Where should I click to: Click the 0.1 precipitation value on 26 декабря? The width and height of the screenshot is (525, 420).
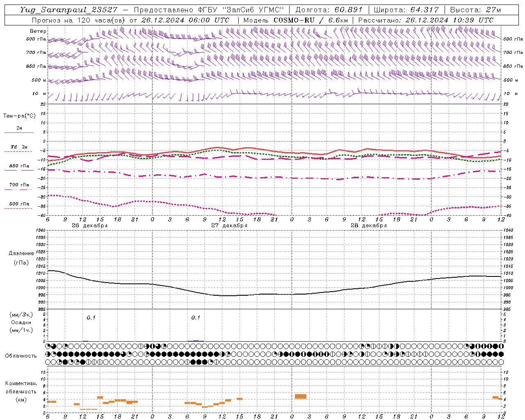pos(91,317)
